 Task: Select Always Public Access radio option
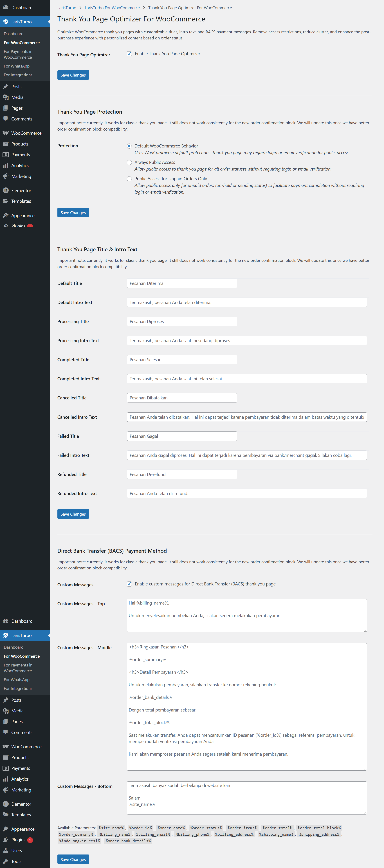pyautogui.click(x=129, y=162)
